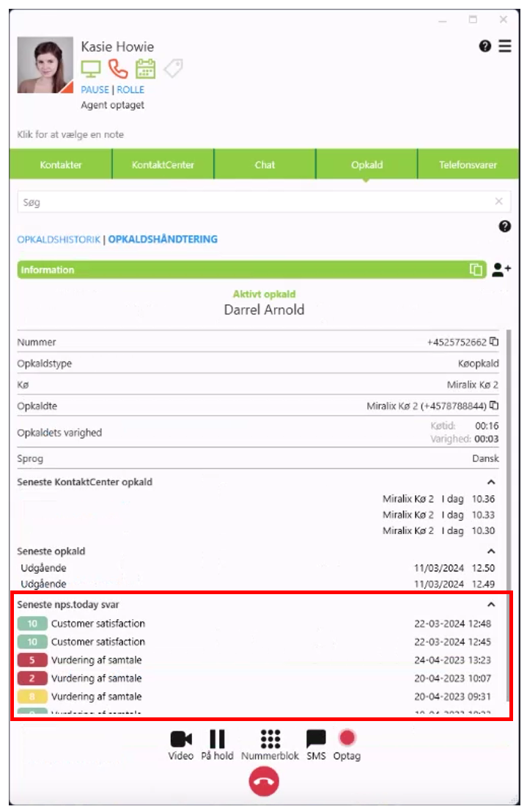Screen dimensions: 527x812
Task: Copy the caller number +4525752662
Action: pyautogui.click(x=494, y=342)
